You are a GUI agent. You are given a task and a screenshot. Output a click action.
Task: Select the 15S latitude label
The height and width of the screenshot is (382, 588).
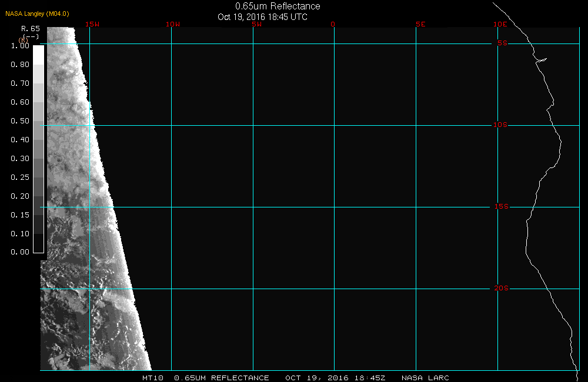point(500,207)
